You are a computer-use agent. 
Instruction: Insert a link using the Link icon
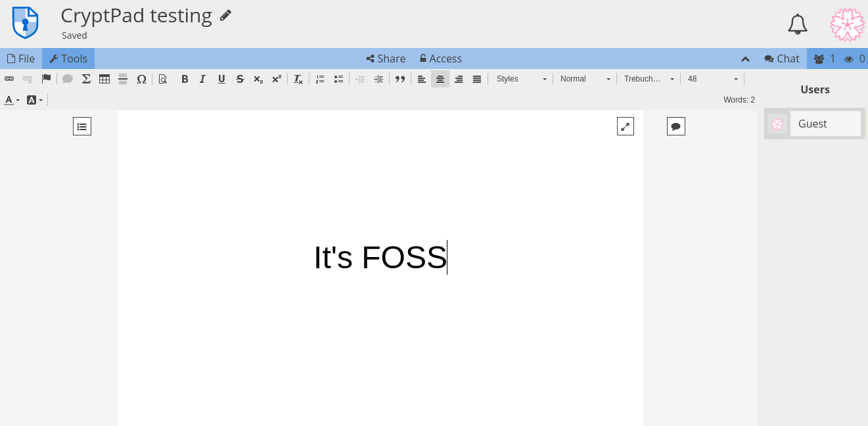pos(9,79)
